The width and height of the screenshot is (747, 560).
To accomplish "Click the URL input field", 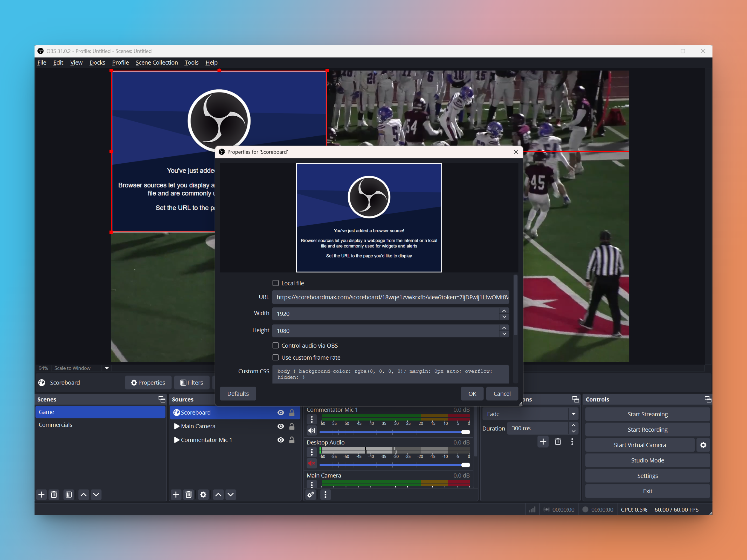I will tap(391, 297).
